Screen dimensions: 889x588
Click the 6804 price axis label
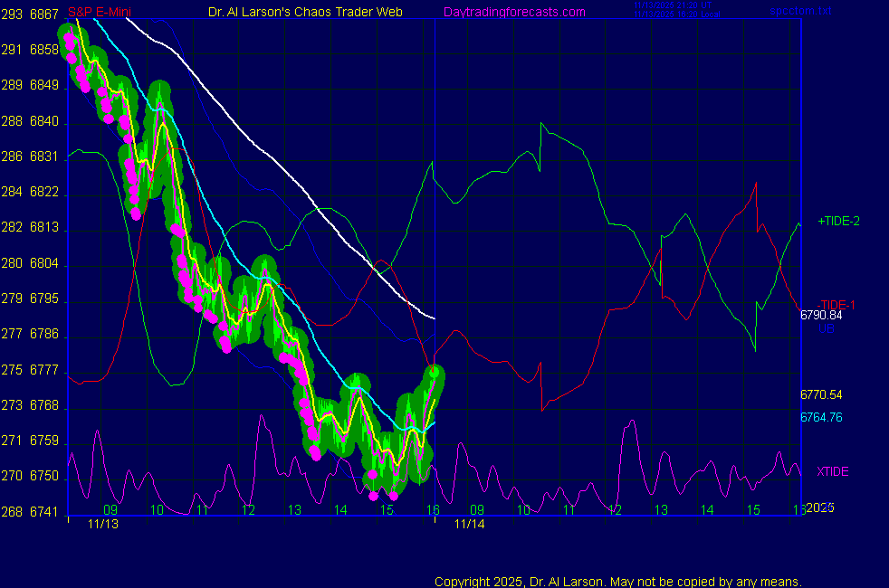[x=43, y=263]
